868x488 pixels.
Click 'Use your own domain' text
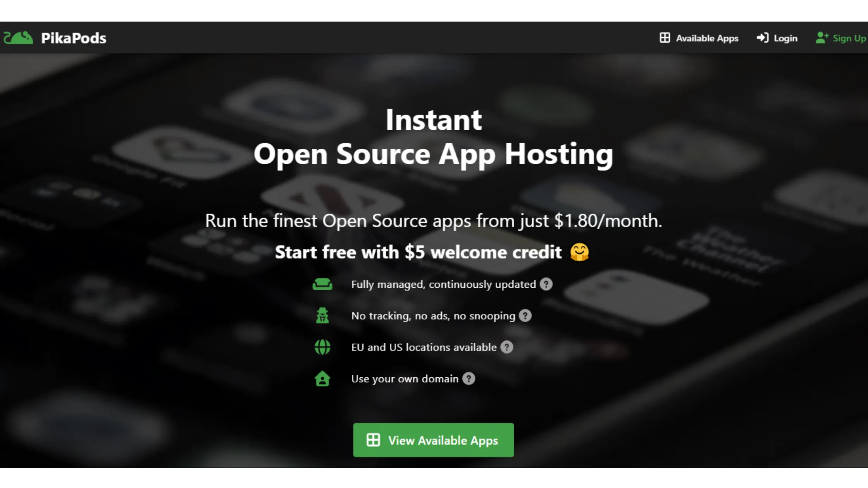405,379
